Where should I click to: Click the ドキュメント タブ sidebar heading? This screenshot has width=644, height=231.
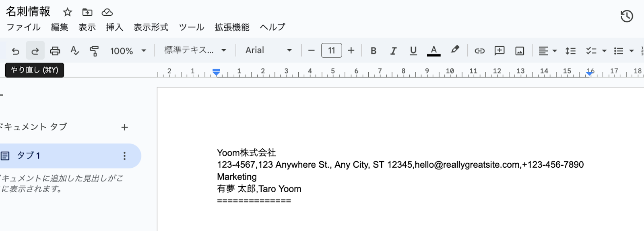point(33,127)
